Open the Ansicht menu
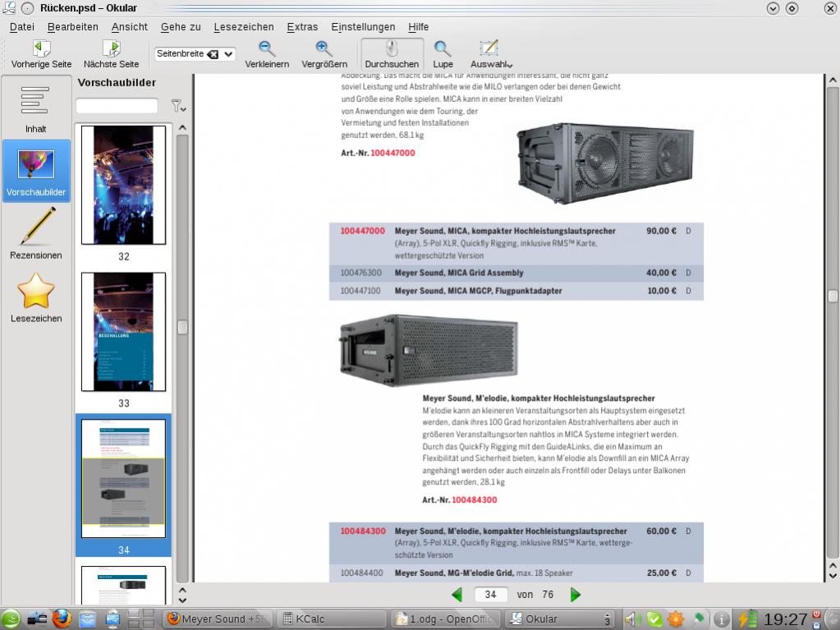The height and width of the screenshot is (630, 840). click(130, 27)
